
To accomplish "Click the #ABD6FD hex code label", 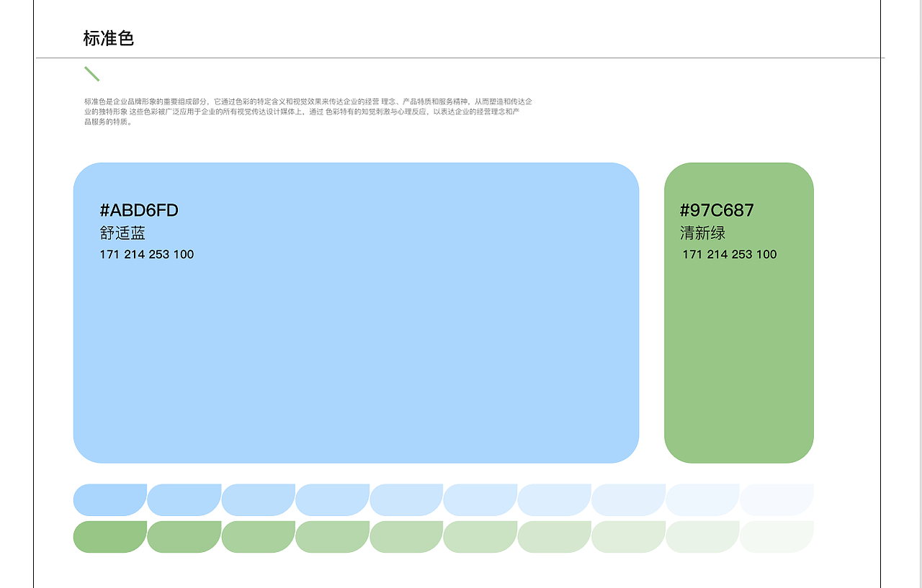I will (139, 210).
